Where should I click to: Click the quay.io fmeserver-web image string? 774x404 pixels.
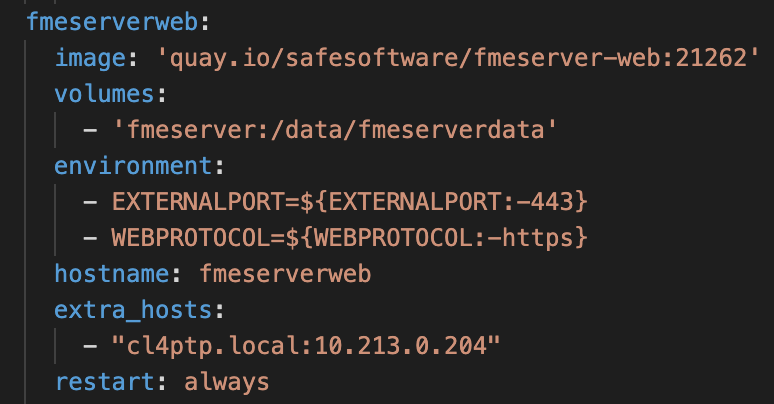click(x=458, y=59)
